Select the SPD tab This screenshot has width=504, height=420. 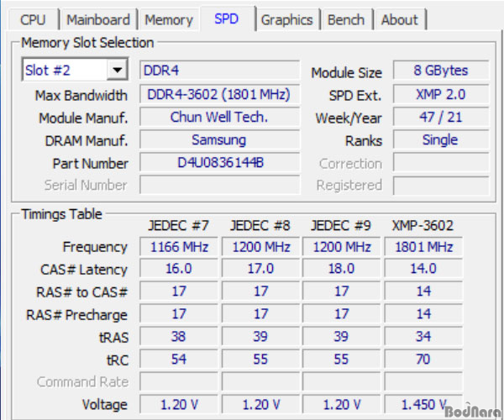[227, 18]
